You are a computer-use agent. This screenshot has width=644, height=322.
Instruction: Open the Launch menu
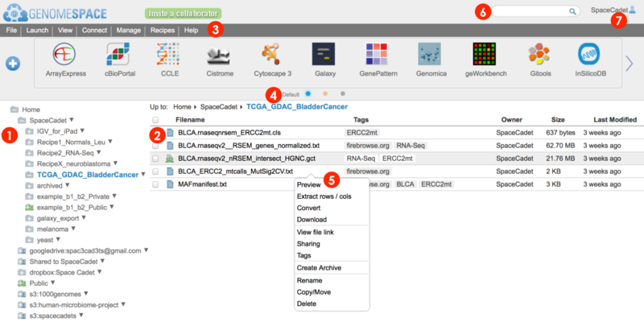point(37,31)
